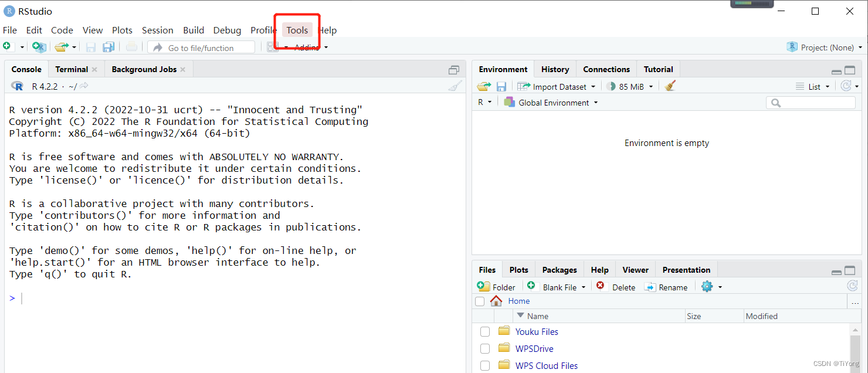Switch to the Viewer tab
This screenshot has width=868, height=373.
pos(635,270)
